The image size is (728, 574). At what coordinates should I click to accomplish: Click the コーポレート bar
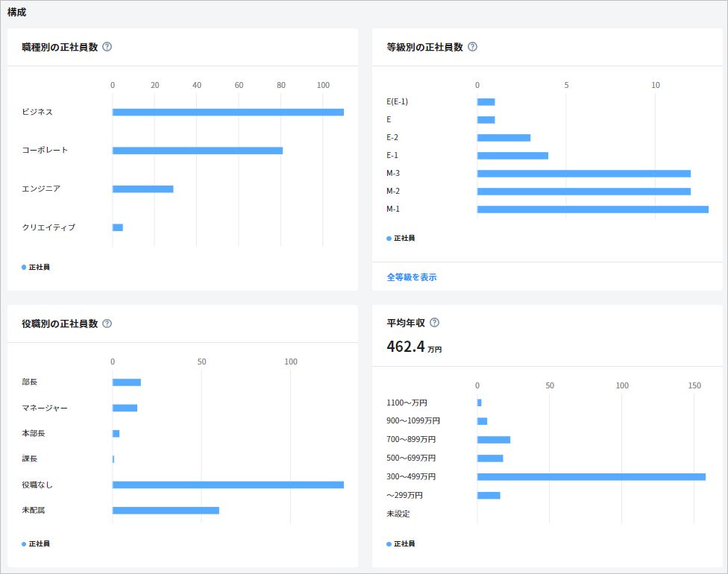point(197,151)
